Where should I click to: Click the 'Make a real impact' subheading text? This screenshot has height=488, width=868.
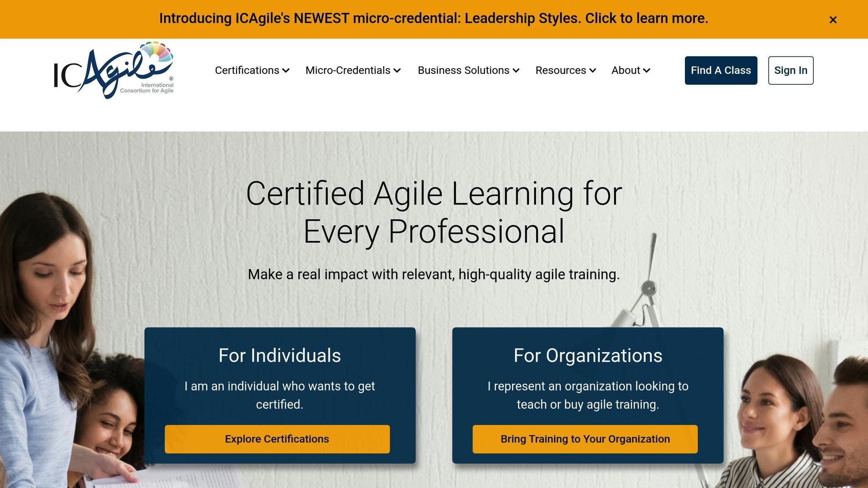pyautogui.click(x=434, y=274)
